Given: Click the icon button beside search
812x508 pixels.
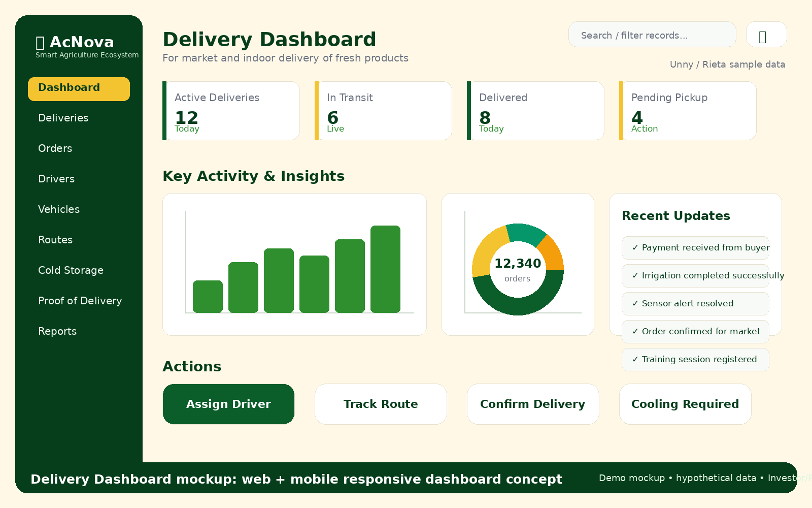Looking at the screenshot, I should (766, 35).
